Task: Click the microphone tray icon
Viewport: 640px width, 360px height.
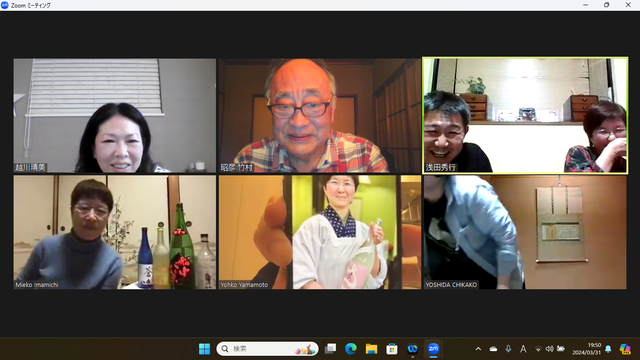Action: click(508, 349)
